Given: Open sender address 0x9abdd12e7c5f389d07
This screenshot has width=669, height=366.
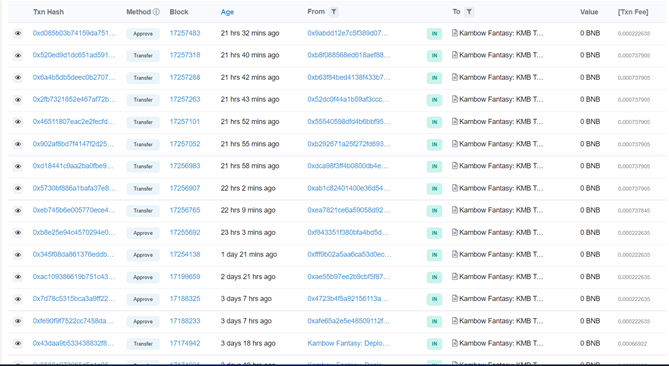Looking at the screenshot, I should tap(348, 33).
